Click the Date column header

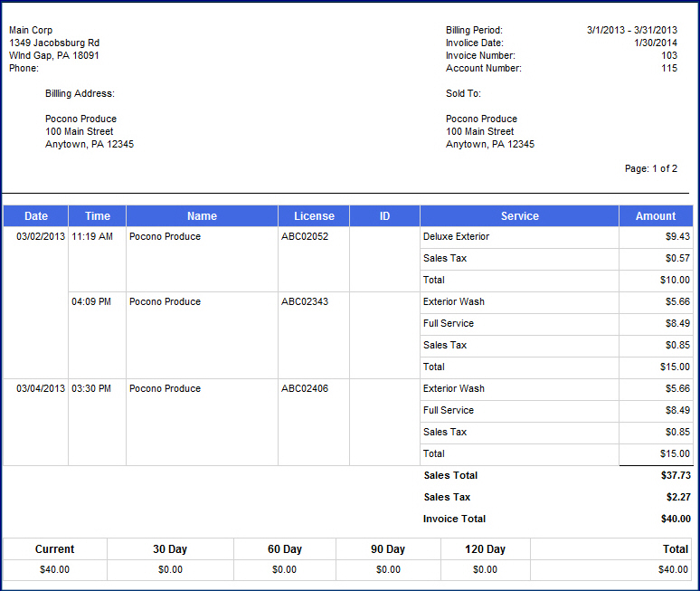[x=36, y=216]
